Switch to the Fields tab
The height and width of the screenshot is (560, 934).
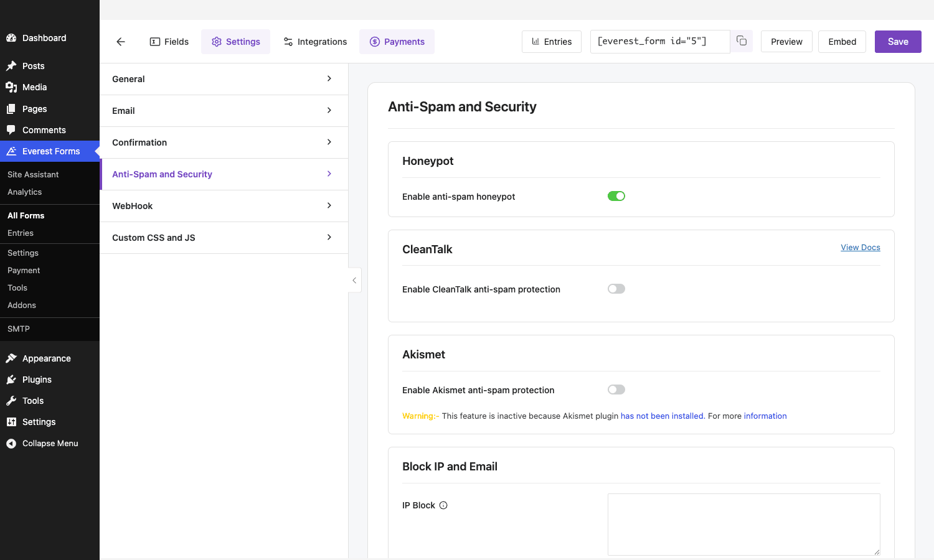click(x=169, y=42)
